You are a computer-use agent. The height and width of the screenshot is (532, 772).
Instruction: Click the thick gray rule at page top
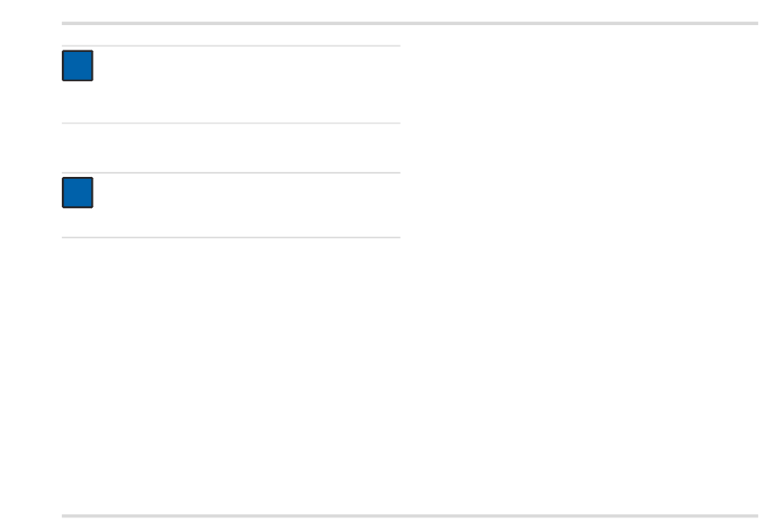(x=410, y=23)
